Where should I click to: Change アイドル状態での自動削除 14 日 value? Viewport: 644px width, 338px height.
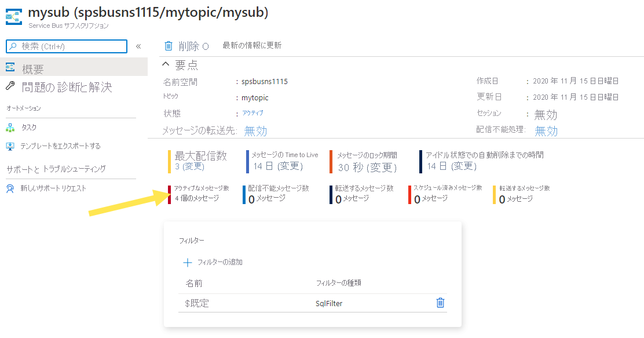(452, 166)
